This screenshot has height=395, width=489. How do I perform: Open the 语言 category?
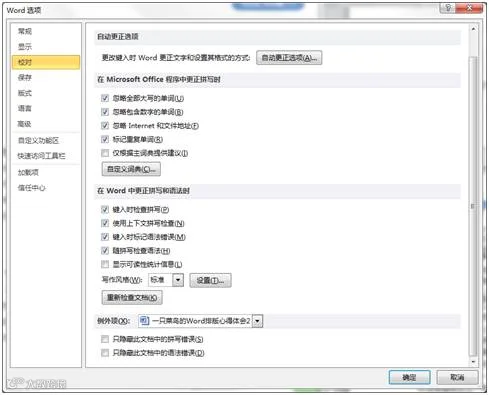tap(25, 108)
